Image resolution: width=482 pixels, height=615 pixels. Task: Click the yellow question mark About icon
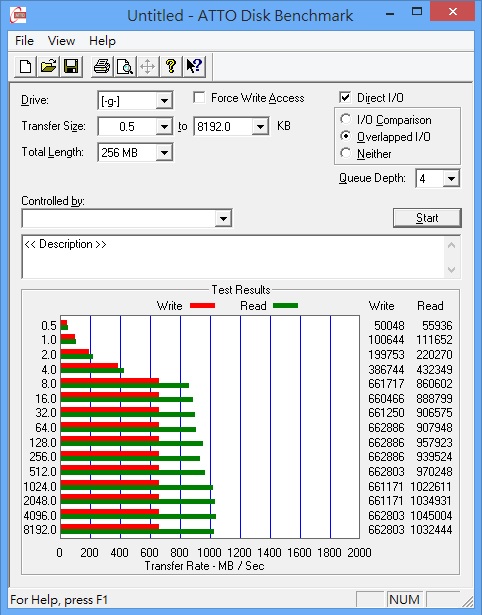click(x=171, y=66)
